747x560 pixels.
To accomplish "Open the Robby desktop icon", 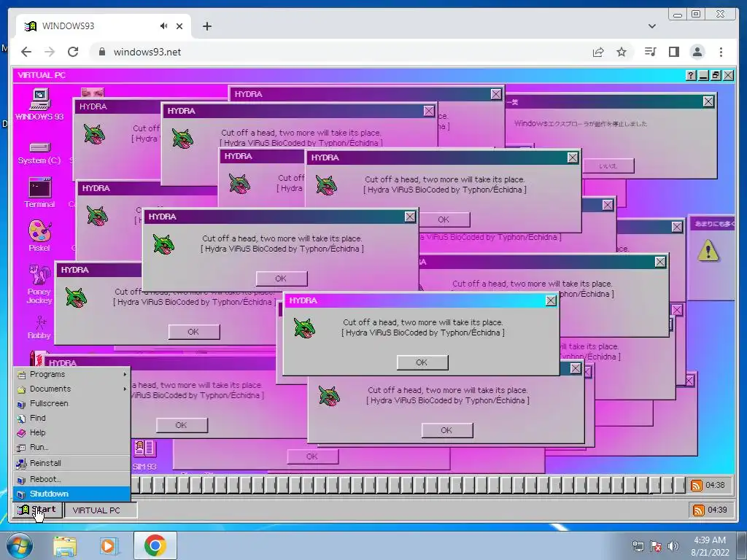I will [39, 327].
